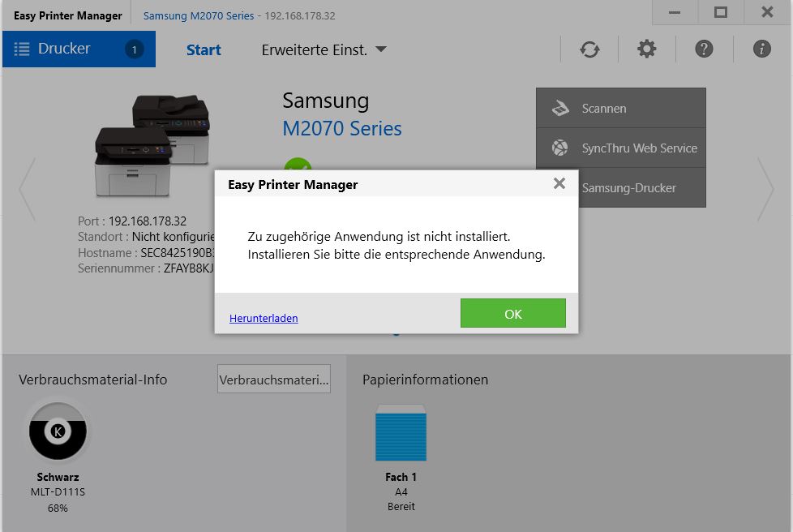Click the Drucker list icon

[x=22, y=49]
